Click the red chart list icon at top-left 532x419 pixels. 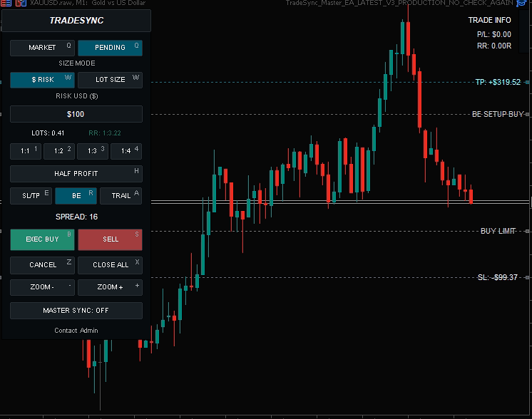tap(6, 3)
